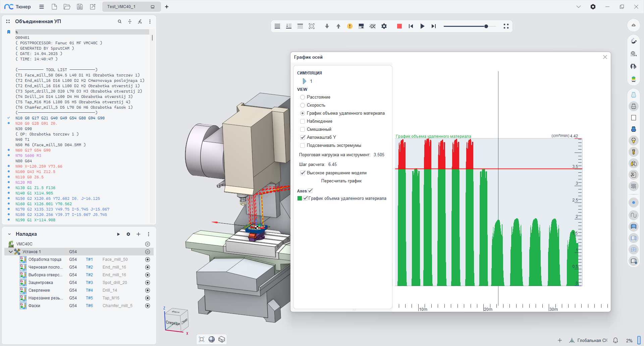This screenshot has height=346, width=644.
Task: Open simulation settings gear in toolbar
Action: click(x=384, y=26)
